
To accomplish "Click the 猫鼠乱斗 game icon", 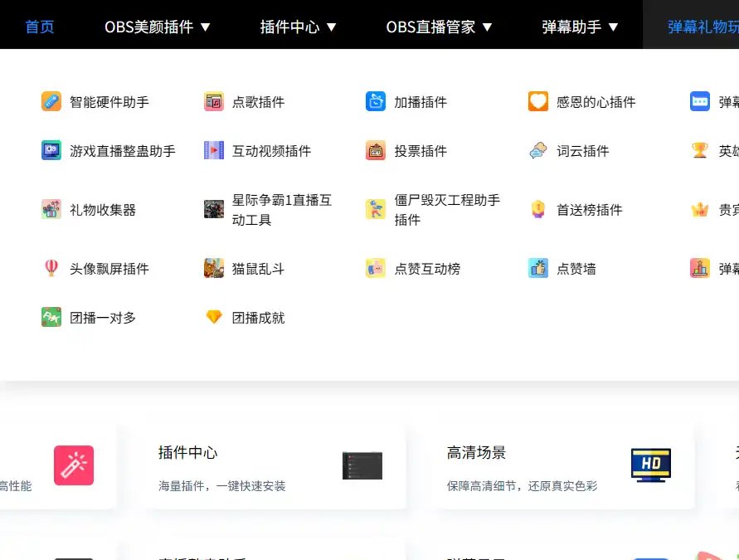I will pos(213,268).
